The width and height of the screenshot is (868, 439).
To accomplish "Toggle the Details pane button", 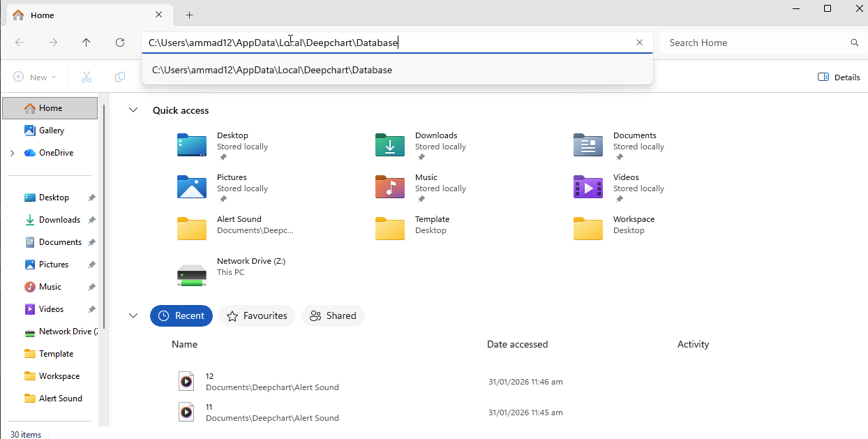I will point(839,77).
